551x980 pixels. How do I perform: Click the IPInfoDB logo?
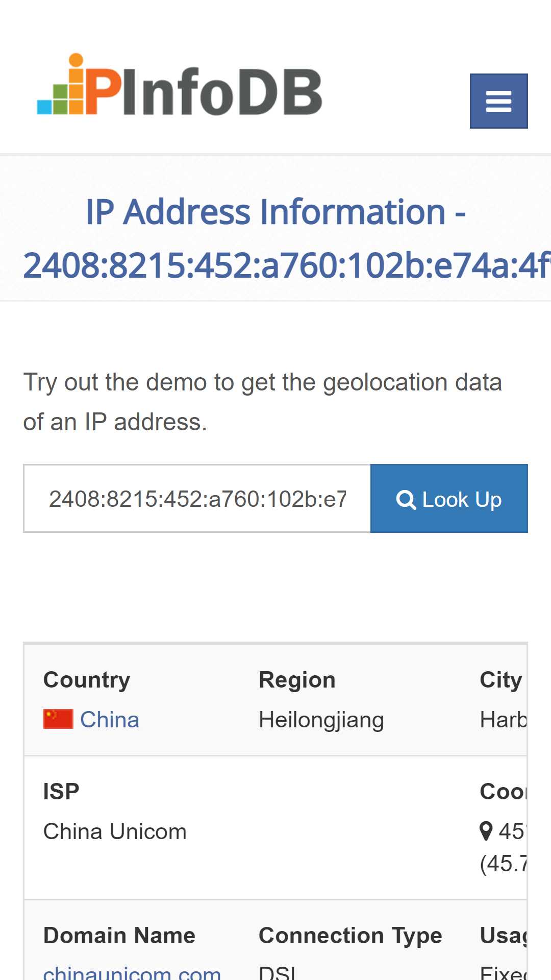pos(180,85)
